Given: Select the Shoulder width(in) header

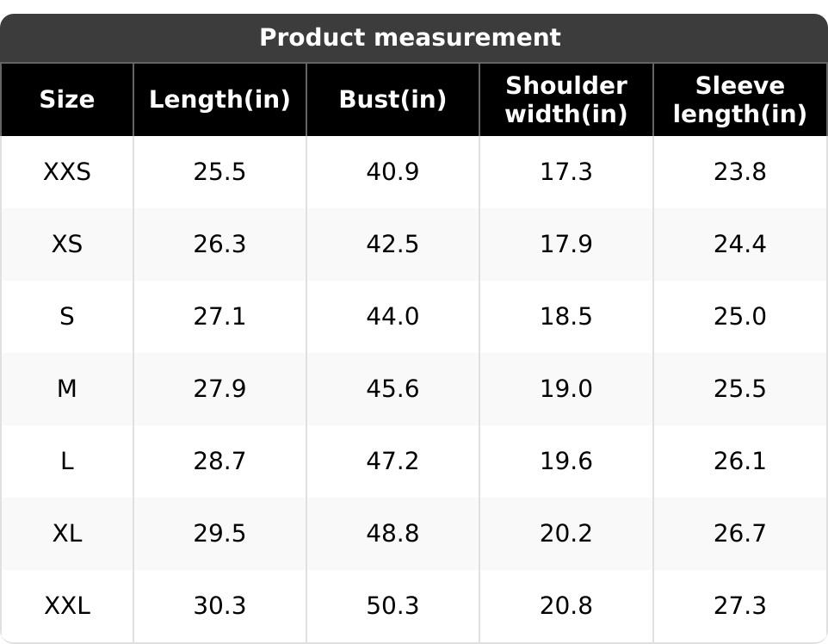Looking at the screenshot, I should [566, 99].
